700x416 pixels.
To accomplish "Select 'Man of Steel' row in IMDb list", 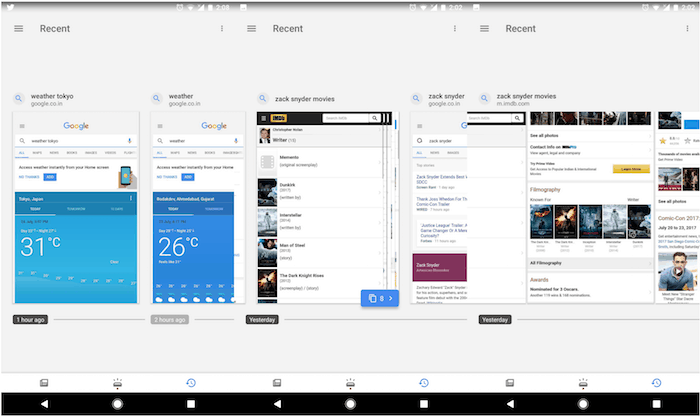I will [x=320, y=252].
